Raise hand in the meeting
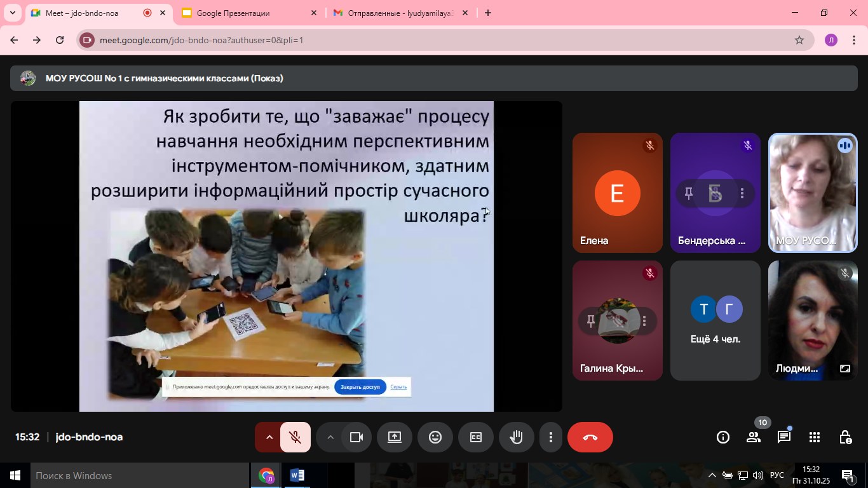This screenshot has width=868, height=488. tap(516, 437)
